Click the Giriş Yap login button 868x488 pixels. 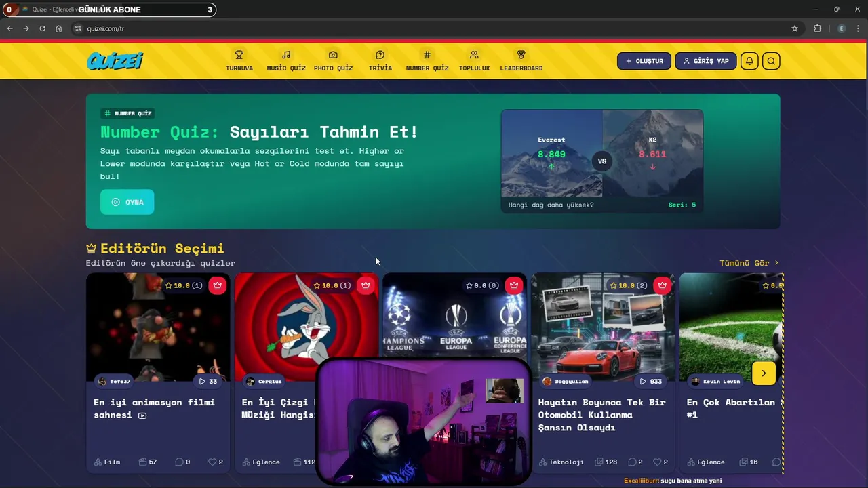(x=705, y=61)
